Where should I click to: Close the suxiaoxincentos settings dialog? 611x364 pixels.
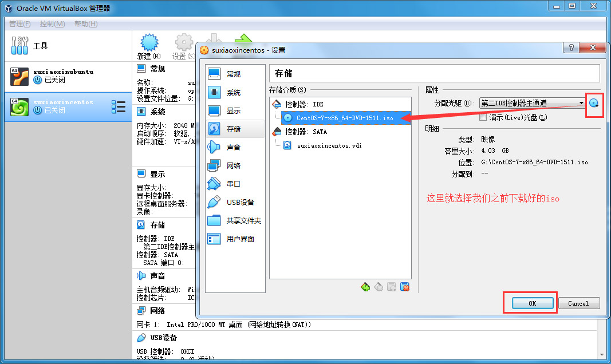point(593,48)
